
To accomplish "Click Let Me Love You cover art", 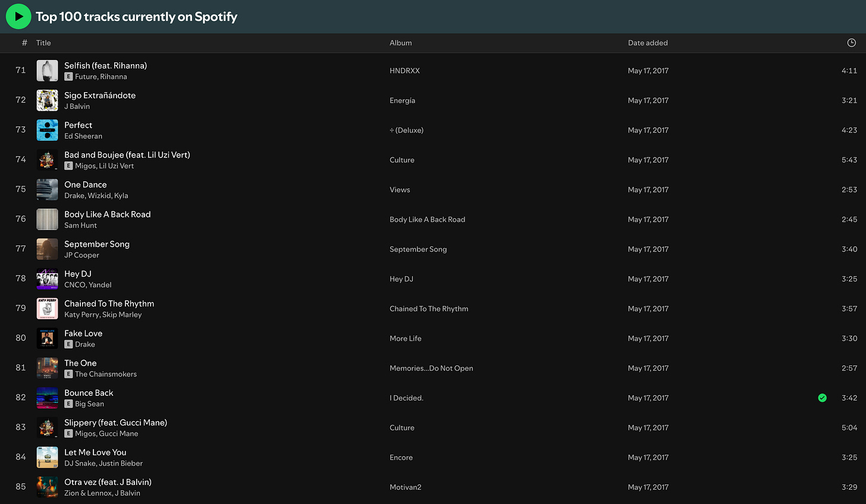I will click(47, 457).
